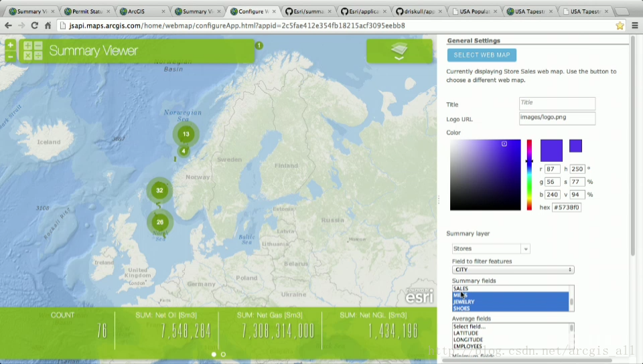Bookmark this page with the star
This screenshot has height=364, width=643.
620,25
